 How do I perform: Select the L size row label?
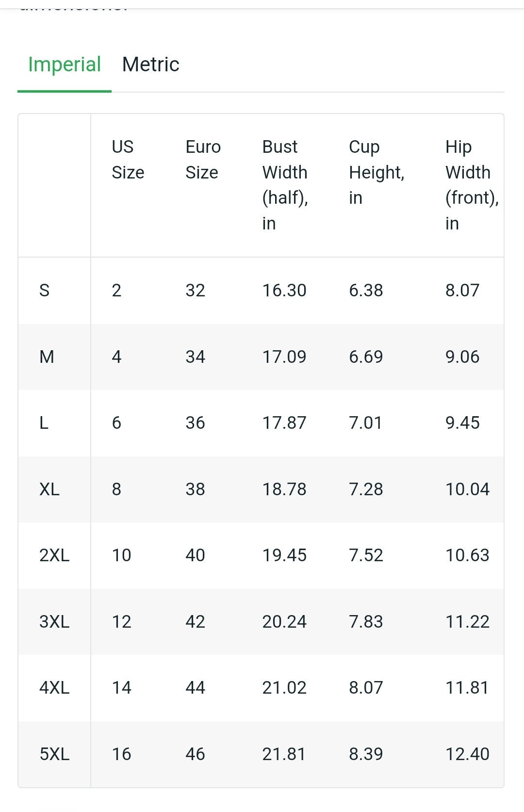44,423
